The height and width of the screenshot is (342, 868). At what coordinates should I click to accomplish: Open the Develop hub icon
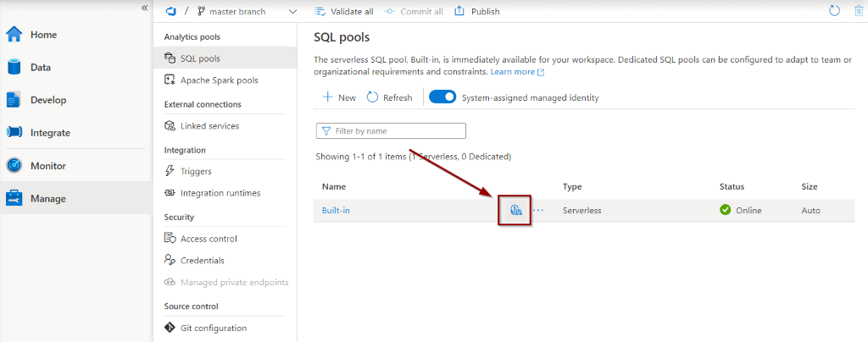point(14,100)
